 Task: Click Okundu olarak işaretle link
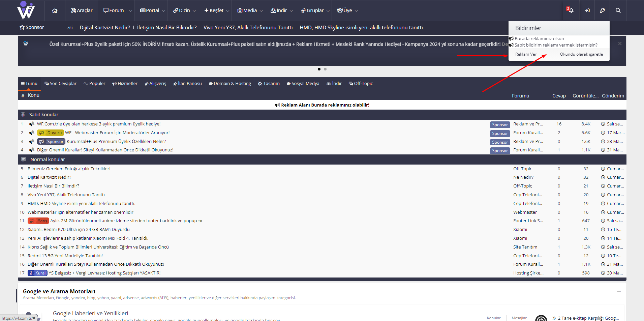pos(581,54)
